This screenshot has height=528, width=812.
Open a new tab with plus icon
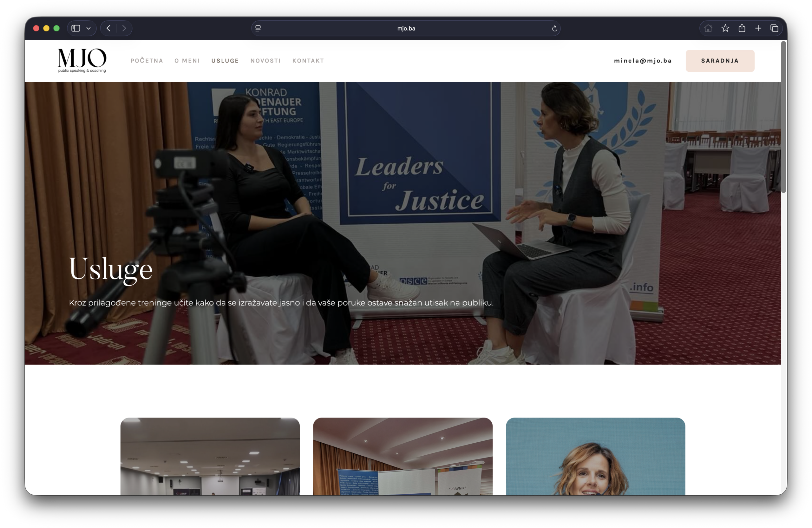click(x=758, y=28)
